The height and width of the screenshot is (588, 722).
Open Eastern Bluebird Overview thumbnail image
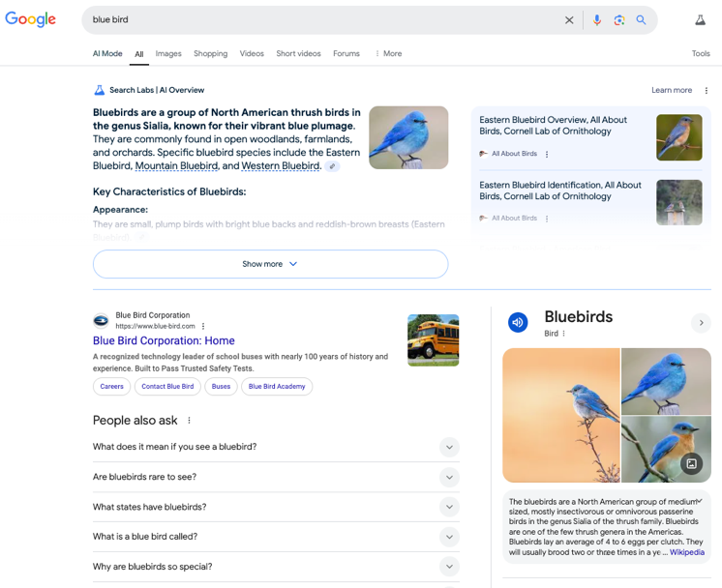(679, 137)
